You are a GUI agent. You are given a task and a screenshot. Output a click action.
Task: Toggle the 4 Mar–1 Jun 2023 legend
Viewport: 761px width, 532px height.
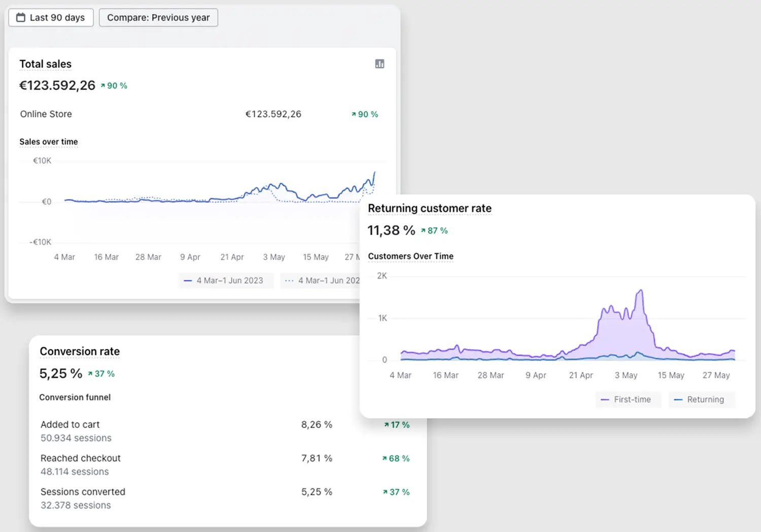pyautogui.click(x=225, y=280)
